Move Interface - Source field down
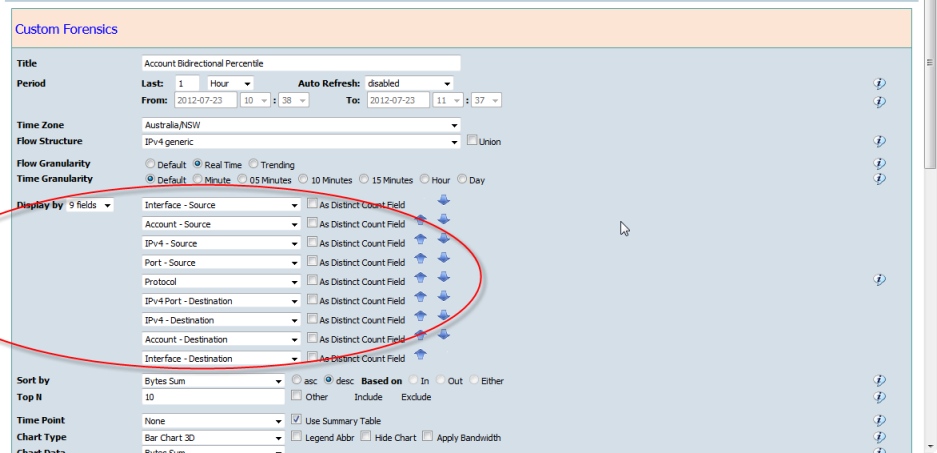 443,200
